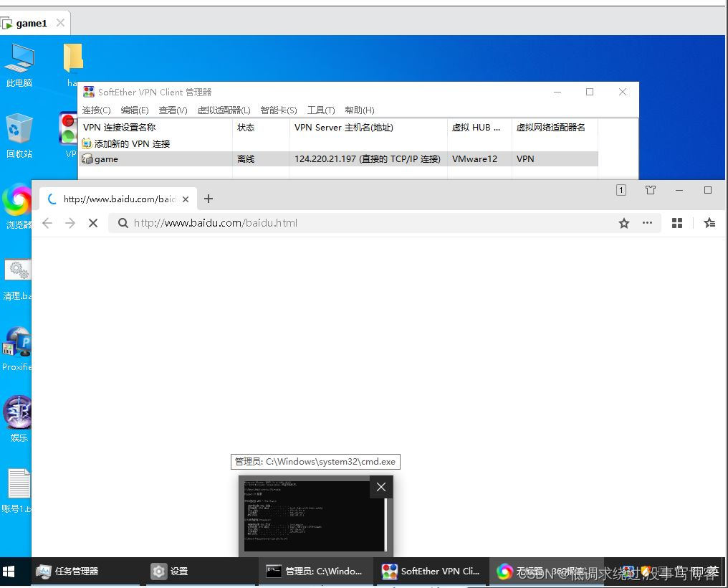Sort by VPN Server 主机名 column header

point(368,127)
